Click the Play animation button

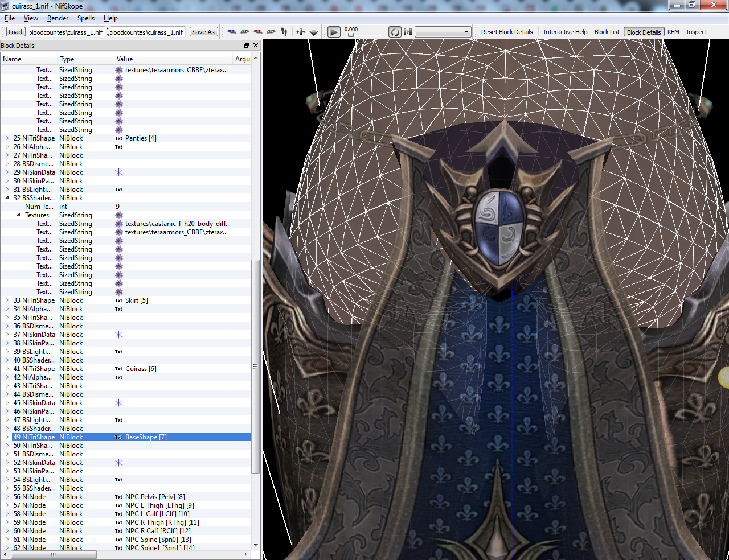click(x=334, y=32)
